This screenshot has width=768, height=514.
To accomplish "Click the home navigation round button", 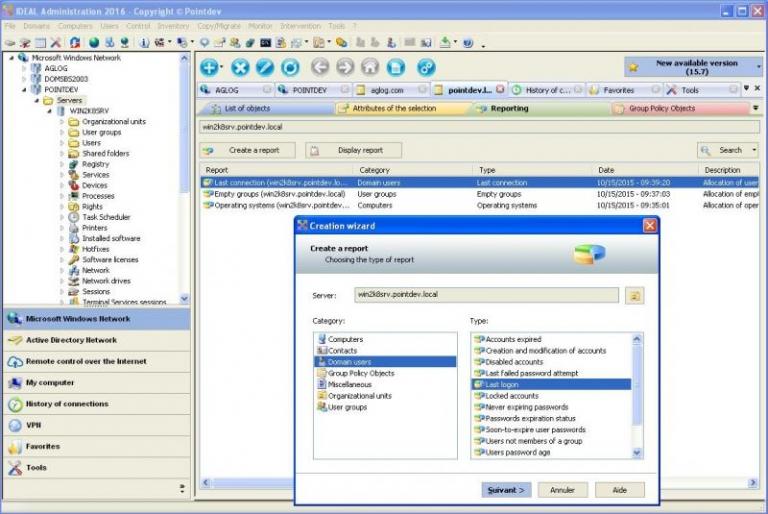I will 371,67.
